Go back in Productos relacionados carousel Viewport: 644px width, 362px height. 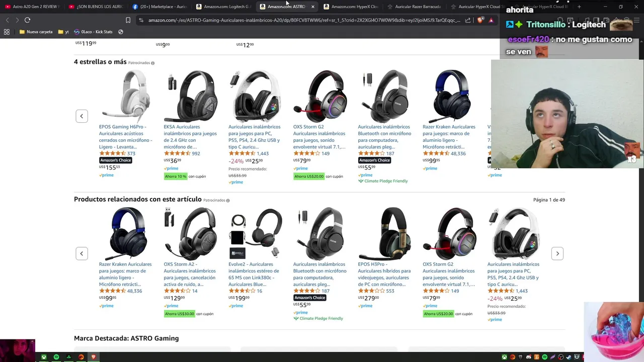click(82, 253)
